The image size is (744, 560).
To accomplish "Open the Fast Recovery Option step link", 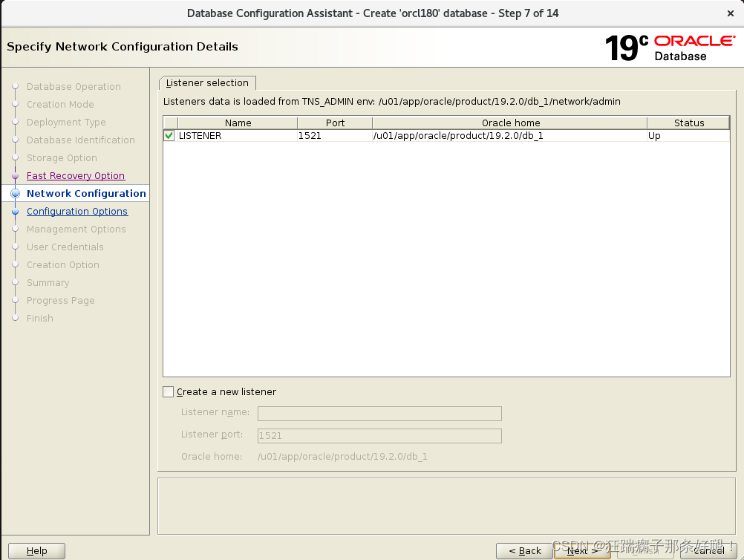I will (76, 175).
